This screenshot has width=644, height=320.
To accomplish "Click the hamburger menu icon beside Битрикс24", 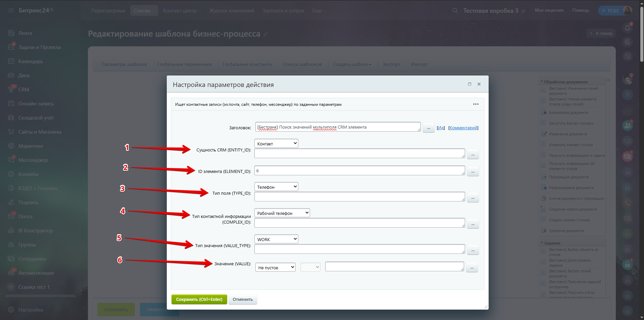I will 11,10.
